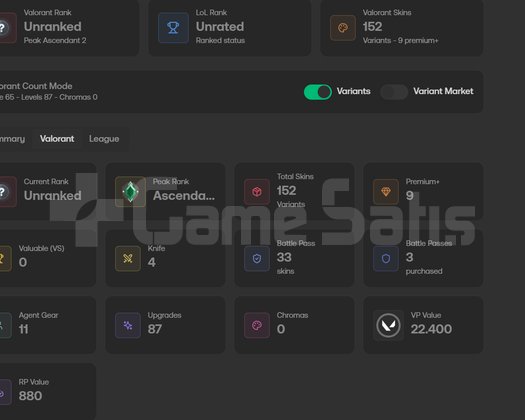Click the Peak Rank Ascendant gem icon
This screenshot has height=420, width=525.
[x=130, y=192]
